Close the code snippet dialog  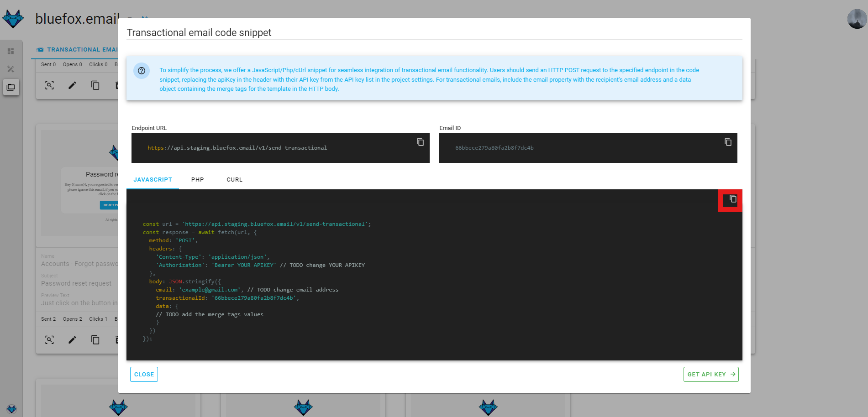[144, 375]
